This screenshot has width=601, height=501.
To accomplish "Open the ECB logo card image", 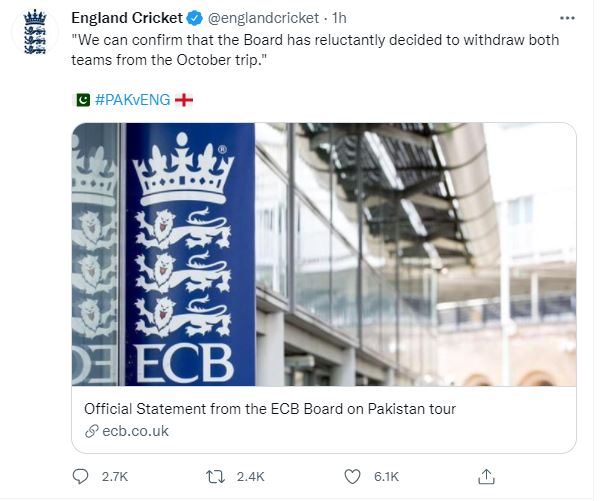I will pos(324,254).
